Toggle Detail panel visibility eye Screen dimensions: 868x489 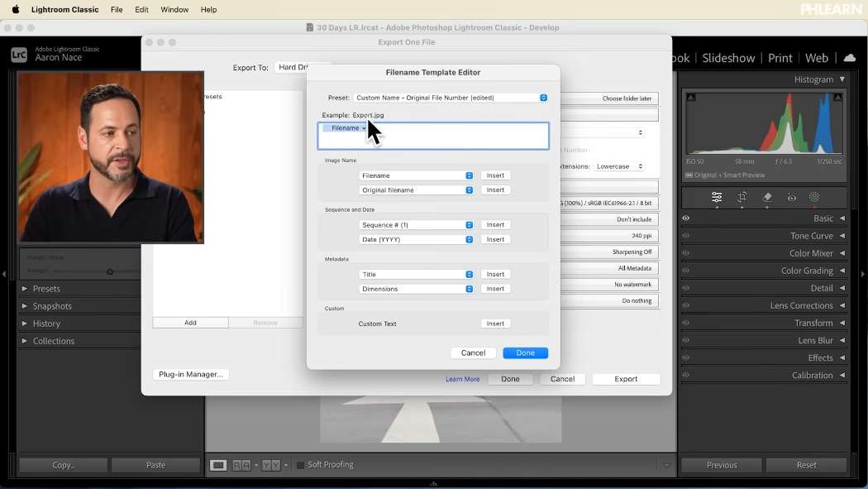pyautogui.click(x=686, y=288)
